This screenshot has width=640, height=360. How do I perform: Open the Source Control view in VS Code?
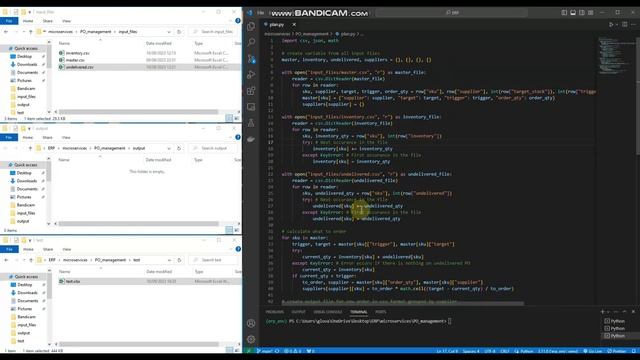(251, 58)
